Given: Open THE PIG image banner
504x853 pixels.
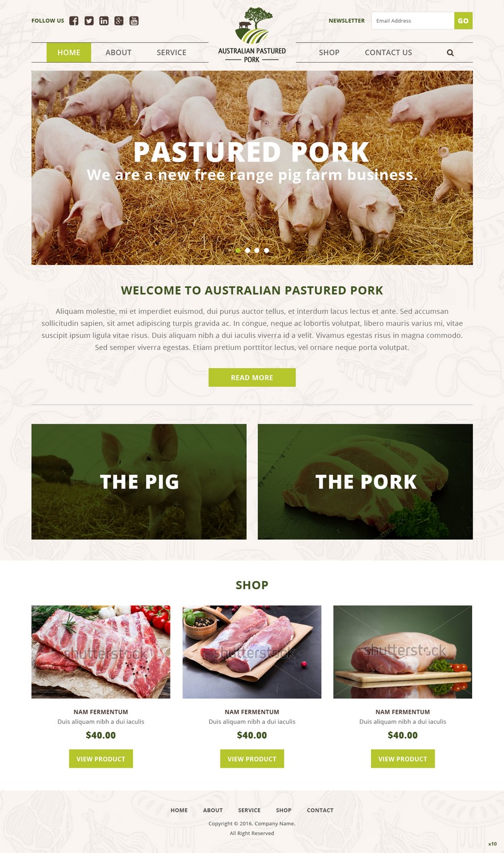Looking at the screenshot, I should 139,482.
